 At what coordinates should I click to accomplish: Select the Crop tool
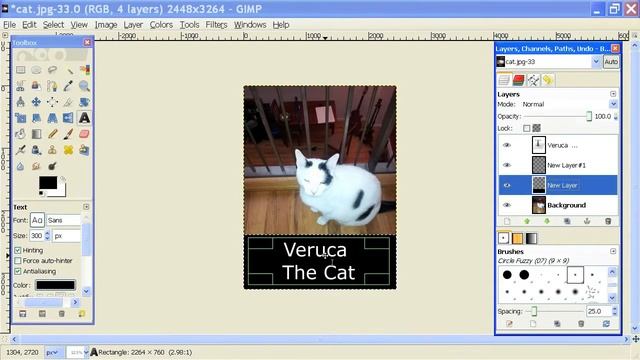click(68, 102)
